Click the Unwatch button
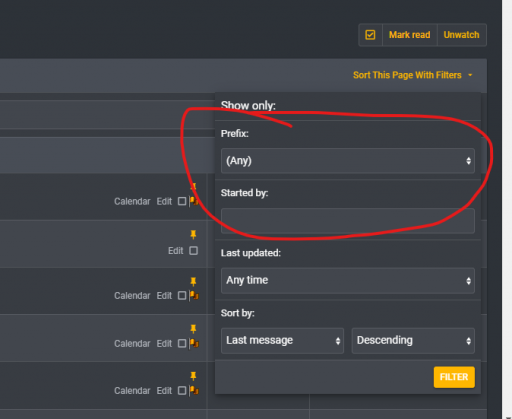 [x=461, y=35]
